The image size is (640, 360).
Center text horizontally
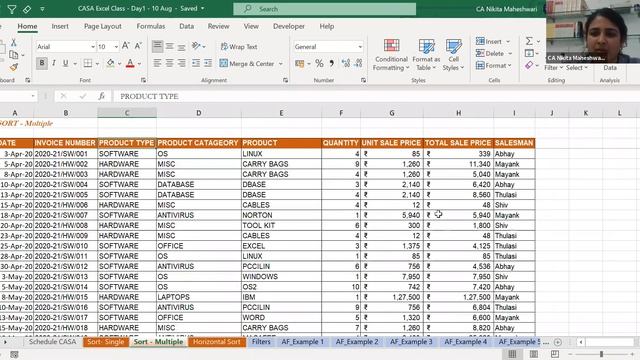(169, 63)
